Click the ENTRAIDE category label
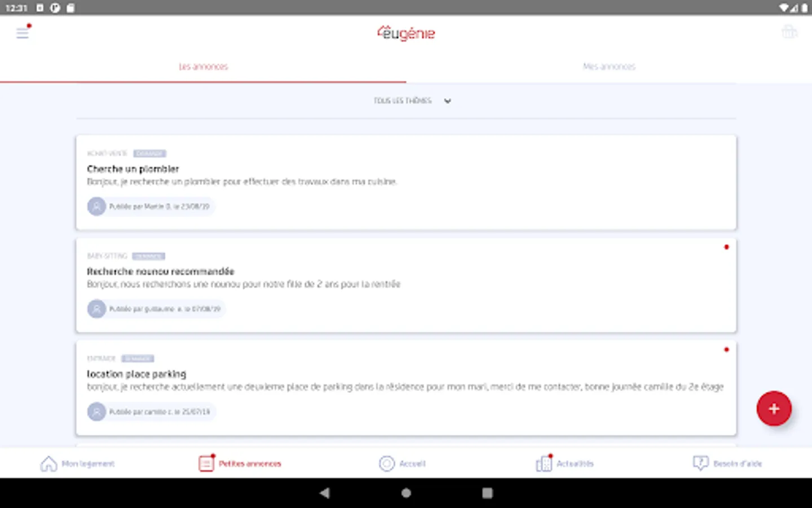Screen dimensions: 812x508 point(101,358)
